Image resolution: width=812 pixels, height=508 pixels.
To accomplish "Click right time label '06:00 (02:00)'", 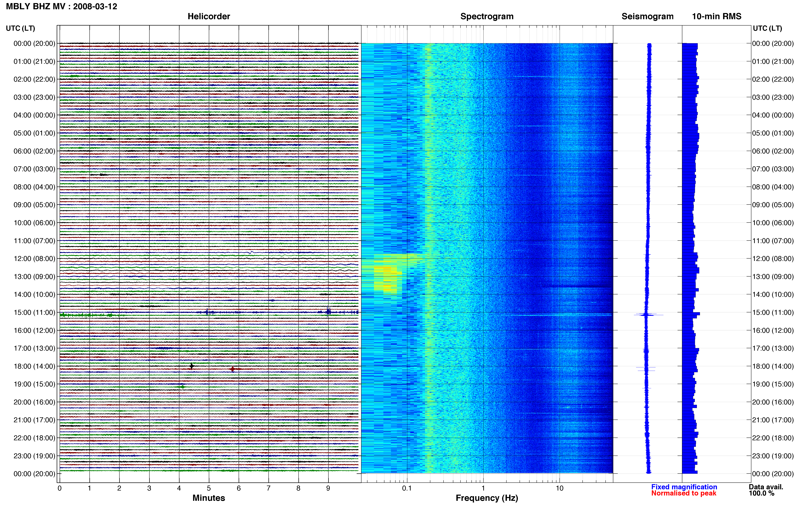I will pos(773,151).
